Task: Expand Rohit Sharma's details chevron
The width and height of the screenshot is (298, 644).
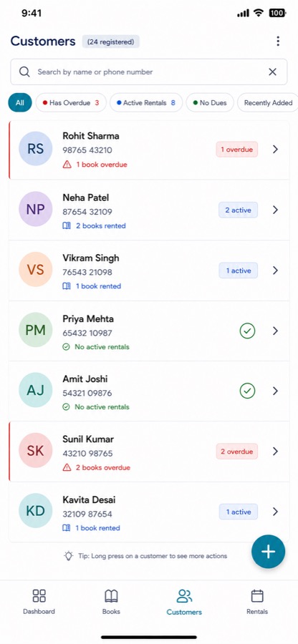Action: click(x=275, y=150)
